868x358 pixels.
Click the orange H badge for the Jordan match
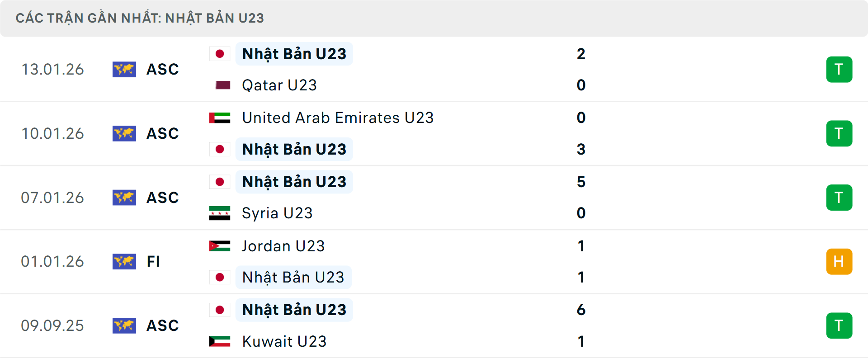click(x=839, y=261)
